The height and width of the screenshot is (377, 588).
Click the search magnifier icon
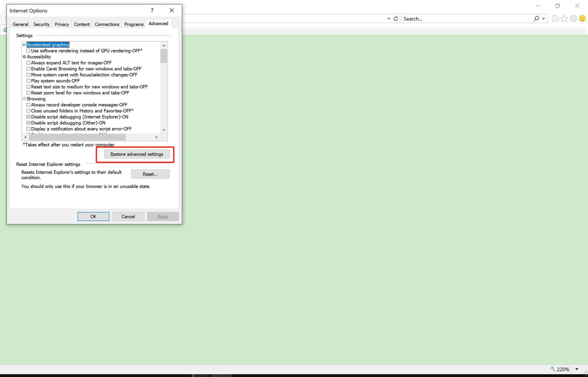[537, 18]
